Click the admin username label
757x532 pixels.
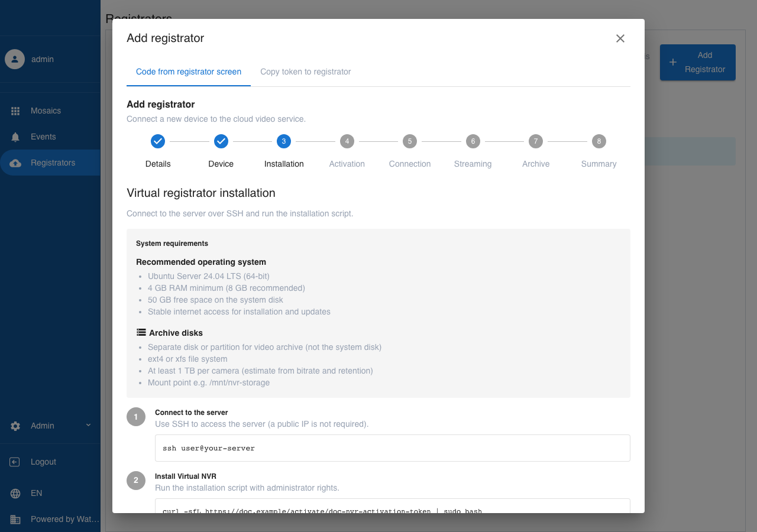coord(43,59)
